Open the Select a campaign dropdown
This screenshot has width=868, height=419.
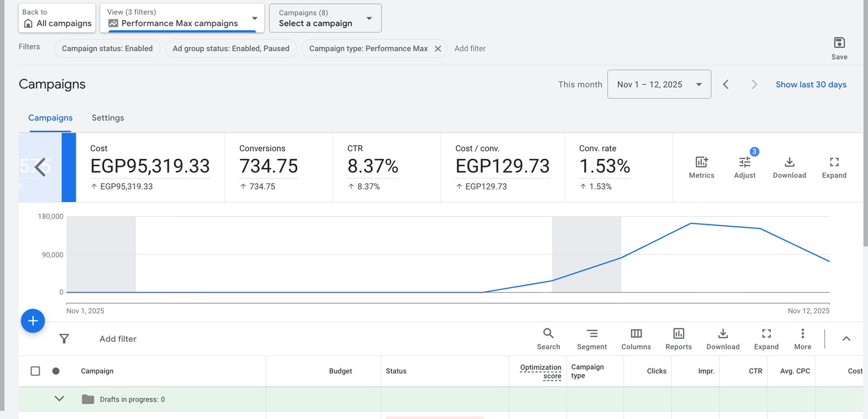325,18
